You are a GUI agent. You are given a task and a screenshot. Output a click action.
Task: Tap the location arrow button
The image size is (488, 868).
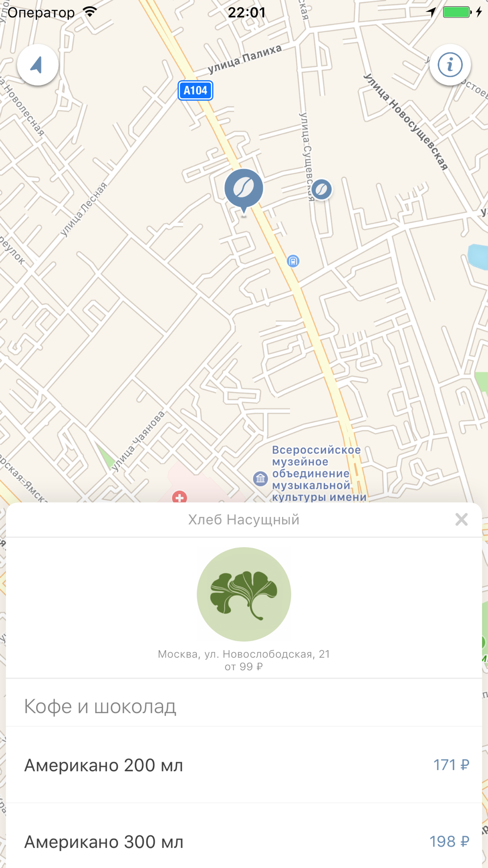(x=38, y=65)
